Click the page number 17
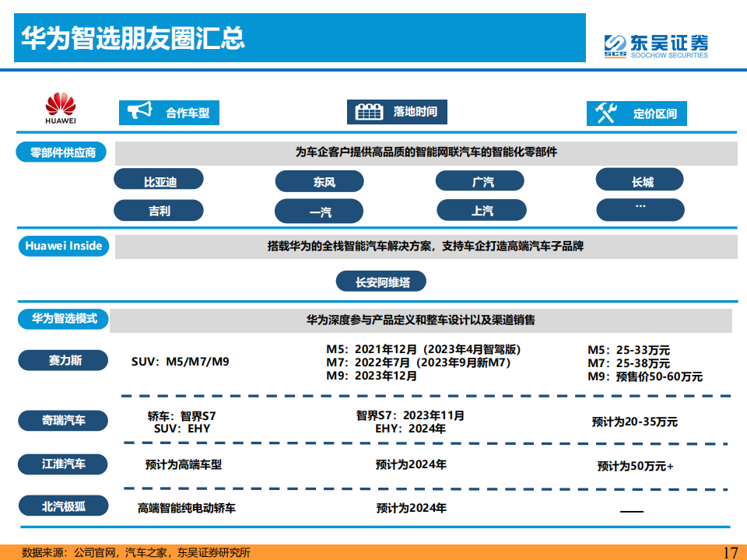This screenshot has width=747, height=560. coord(731,552)
